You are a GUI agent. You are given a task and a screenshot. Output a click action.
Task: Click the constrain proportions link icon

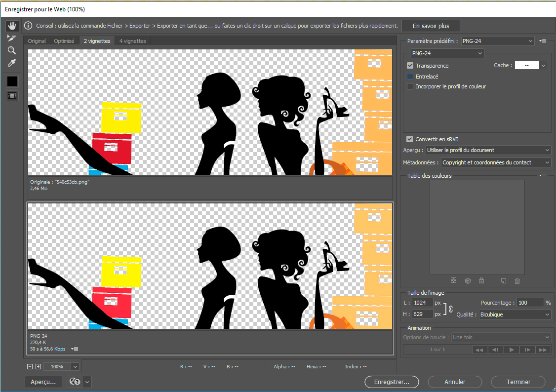tap(451, 309)
